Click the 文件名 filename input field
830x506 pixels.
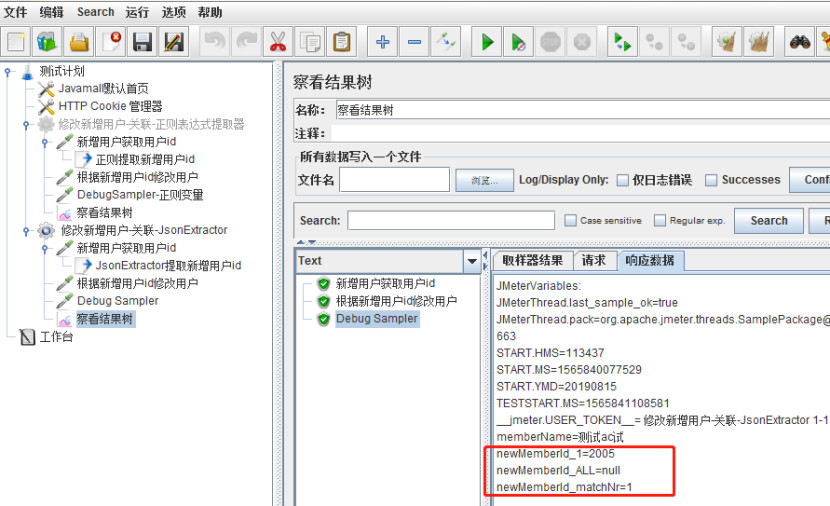(394, 180)
